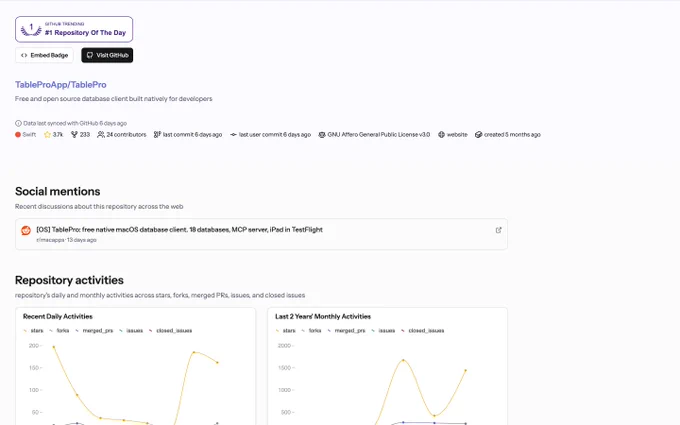
Task: Click GNU Affero General Public License v3.0 text
Action: (379, 134)
